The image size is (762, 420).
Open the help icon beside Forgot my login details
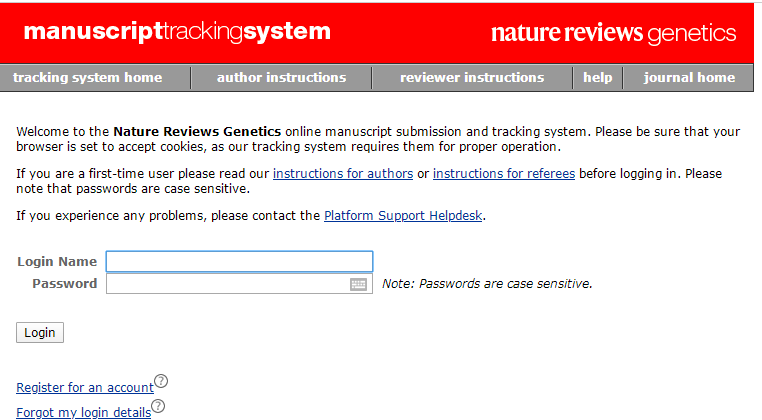(x=157, y=406)
